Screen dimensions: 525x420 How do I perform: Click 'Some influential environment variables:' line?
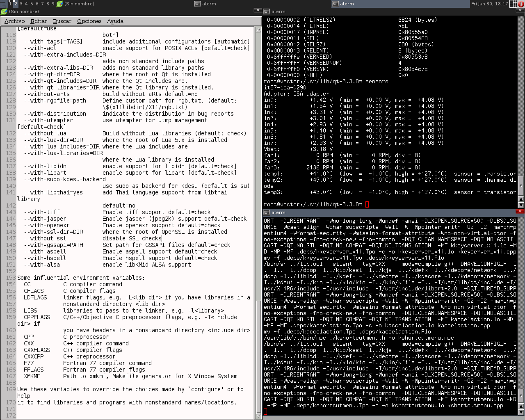coord(81,278)
